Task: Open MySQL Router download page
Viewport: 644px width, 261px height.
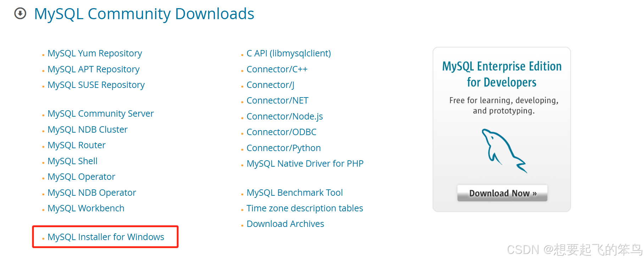Action: (x=77, y=145)
